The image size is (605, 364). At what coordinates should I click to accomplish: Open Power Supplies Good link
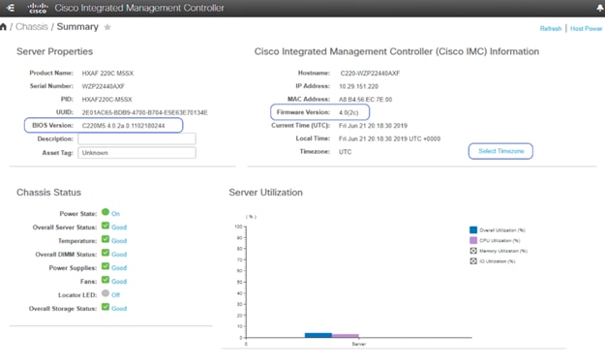119,268
